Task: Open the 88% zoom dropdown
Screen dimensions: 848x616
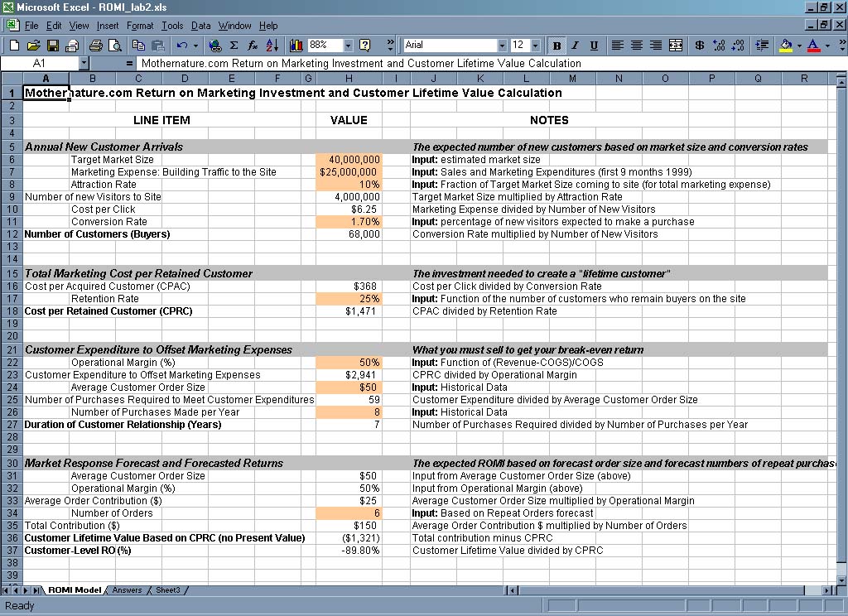Action: [349, 46]
